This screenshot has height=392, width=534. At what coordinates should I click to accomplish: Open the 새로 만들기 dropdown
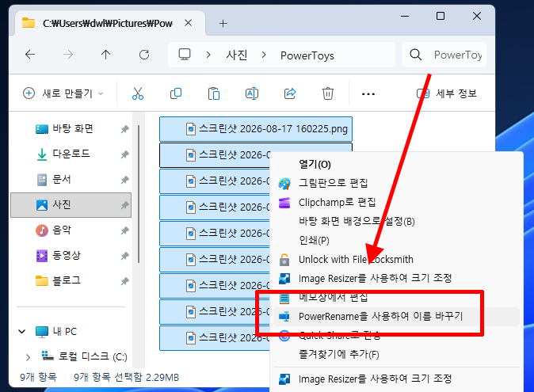pyautogui.click(x=63, y=93)
